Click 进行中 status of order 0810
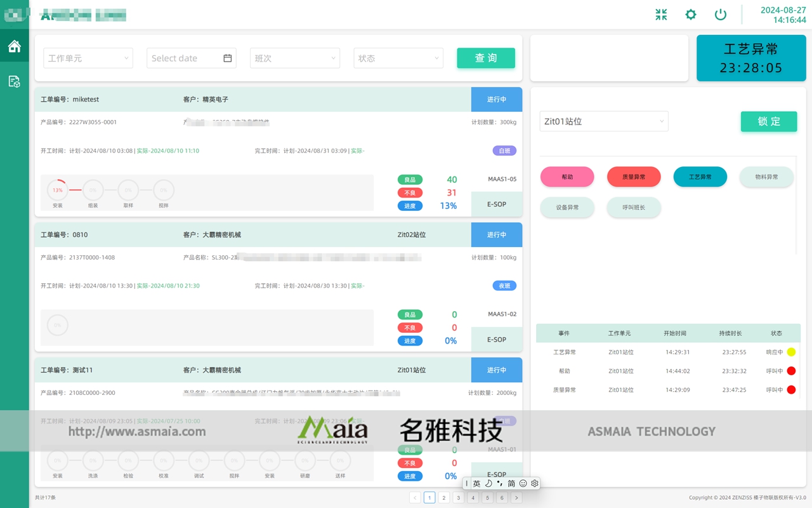 497,235
